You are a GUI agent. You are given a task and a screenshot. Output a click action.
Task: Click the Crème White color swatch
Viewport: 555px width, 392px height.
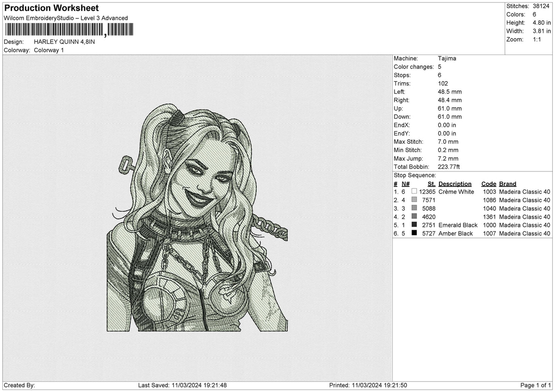pyautogui.click(x=414, y=191)
